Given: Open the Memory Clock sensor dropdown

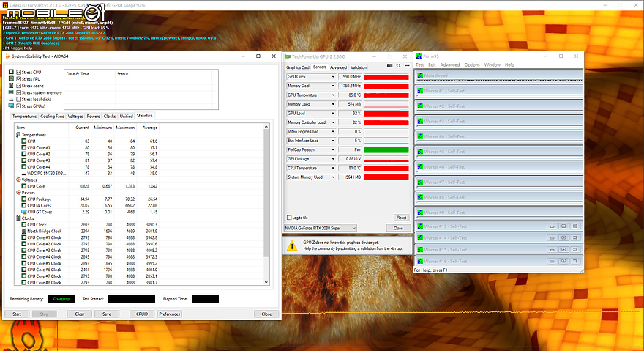Looking at the screenshot, I should coord(333,86).
